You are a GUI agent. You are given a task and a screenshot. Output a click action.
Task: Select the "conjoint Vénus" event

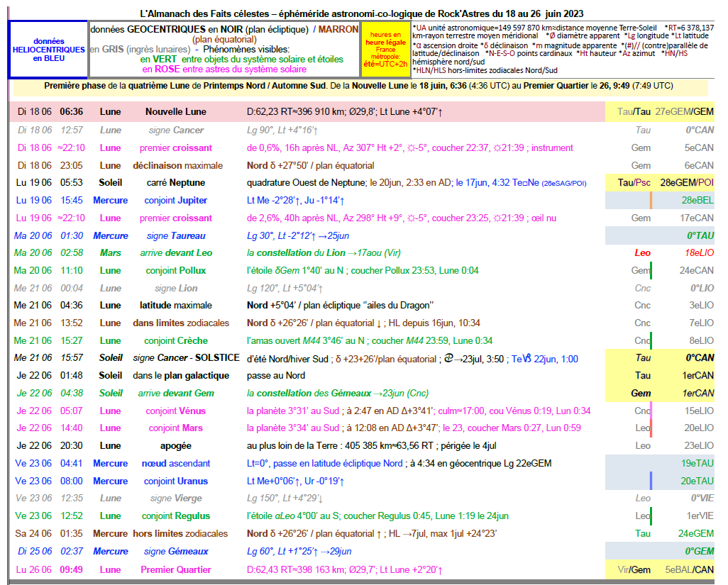[175, 411]
